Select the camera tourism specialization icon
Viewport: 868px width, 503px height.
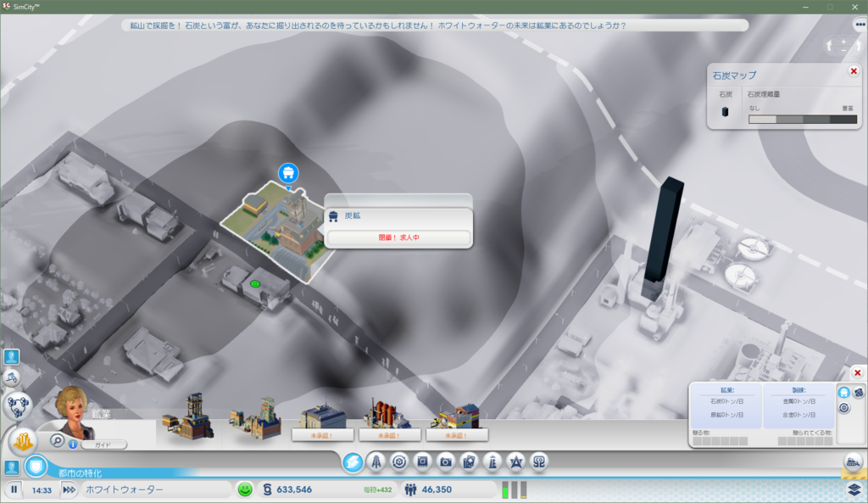(x=446, y=461)
